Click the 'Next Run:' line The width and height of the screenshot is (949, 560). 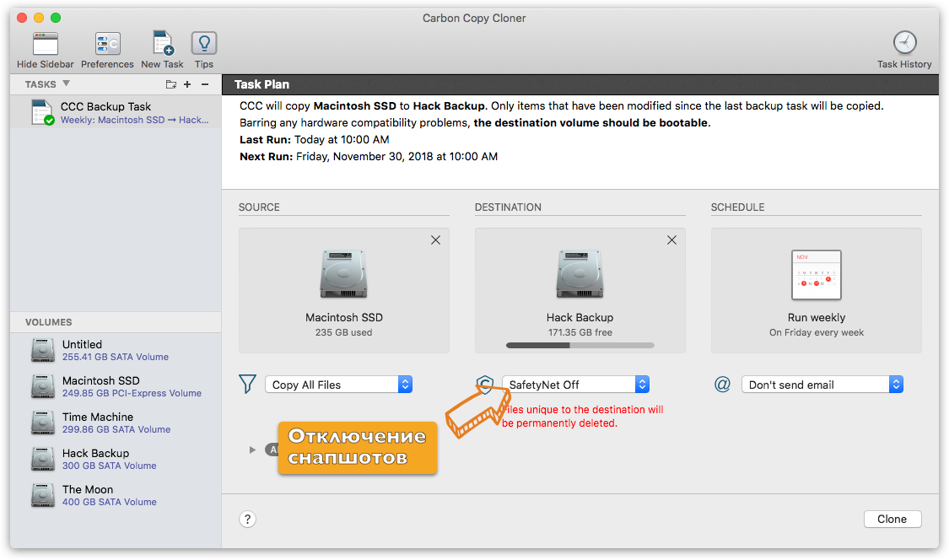[x=369, y=156]
